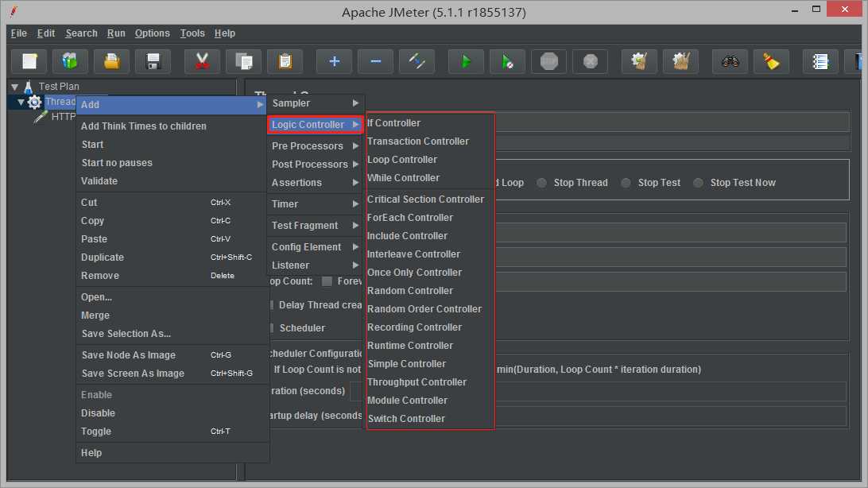Choose Critical Section Controller

(x=430, y=199)
